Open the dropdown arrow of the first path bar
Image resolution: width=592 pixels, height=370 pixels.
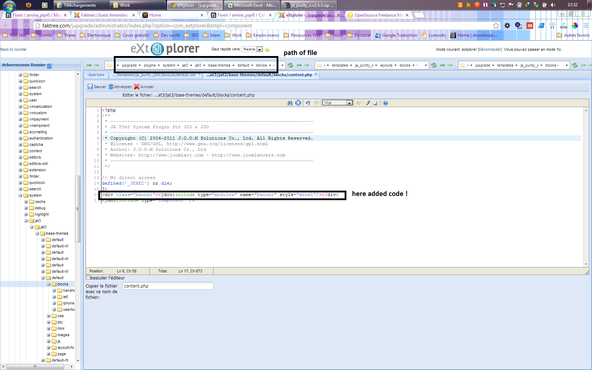282,65
